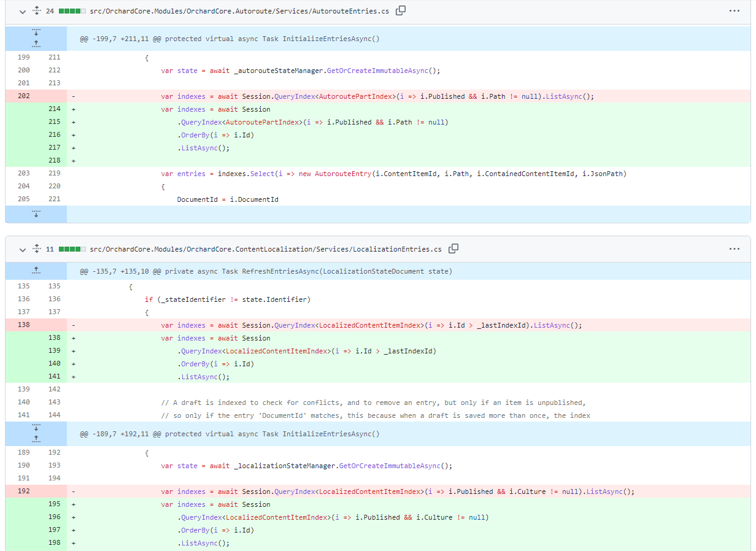
Task: Open the AutorouteEntries.cs file path link
Action: pos(239,11)
